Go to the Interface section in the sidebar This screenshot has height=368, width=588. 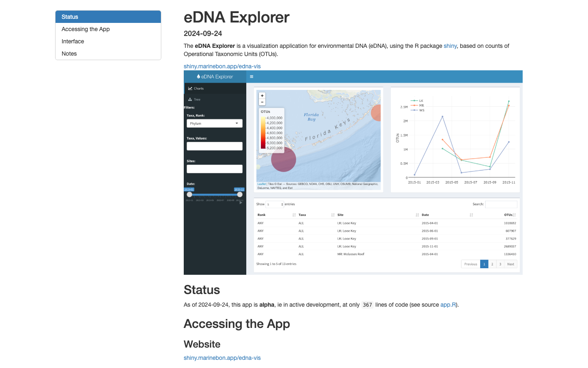[108, 41]
